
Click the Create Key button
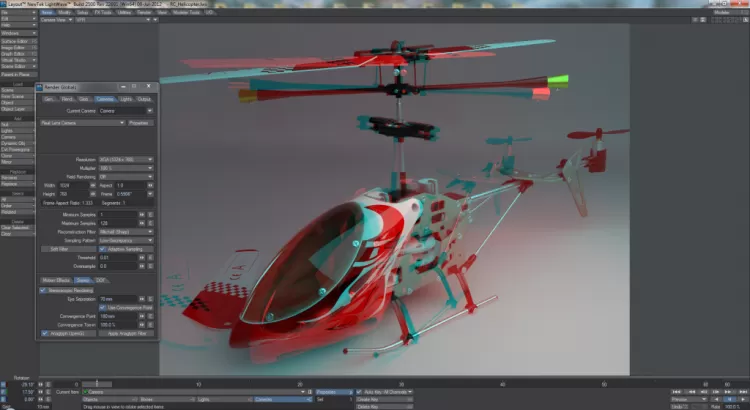coord(384,399)
